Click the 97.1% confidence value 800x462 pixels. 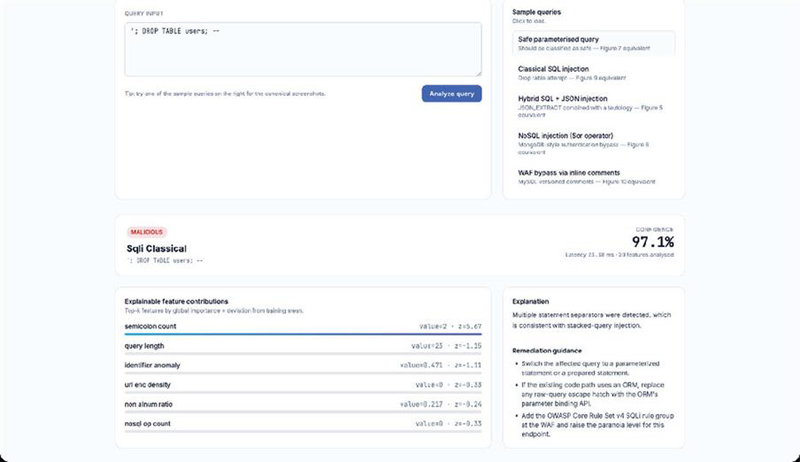click(x=653, y=241)
